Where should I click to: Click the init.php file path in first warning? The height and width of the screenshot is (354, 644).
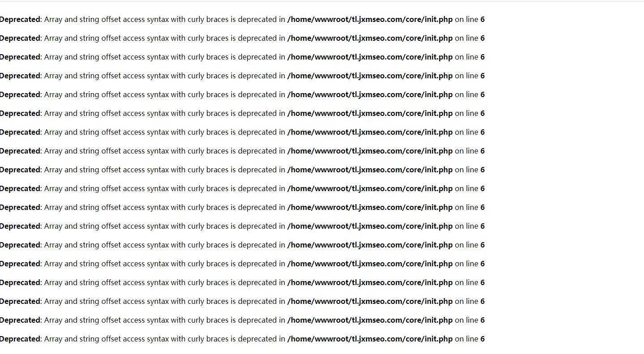click(370, 20)
